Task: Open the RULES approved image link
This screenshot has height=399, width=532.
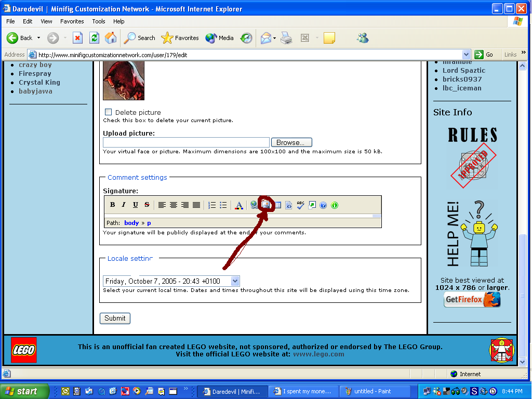Action: click(x=472, y=157)
